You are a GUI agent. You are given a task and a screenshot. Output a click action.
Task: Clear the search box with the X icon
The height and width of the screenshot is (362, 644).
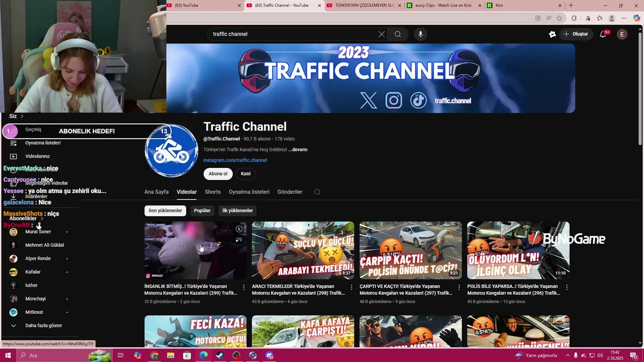(381, 34)
